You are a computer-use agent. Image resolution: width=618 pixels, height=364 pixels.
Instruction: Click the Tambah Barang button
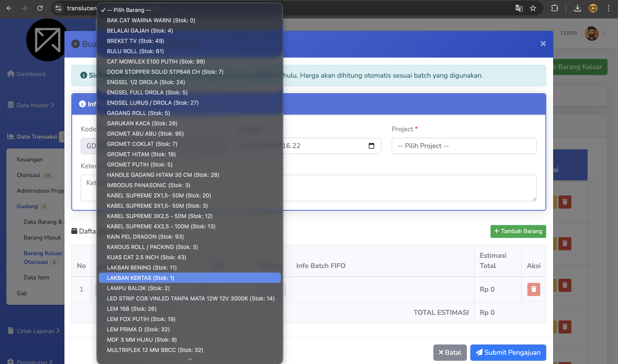(x=518, y=231)
